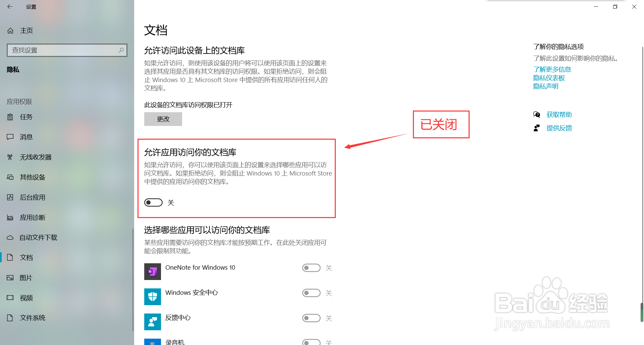Click the Windows 安全中心 shield icon
The height and width of the screenshot is (345, 644).
point(153,296)
